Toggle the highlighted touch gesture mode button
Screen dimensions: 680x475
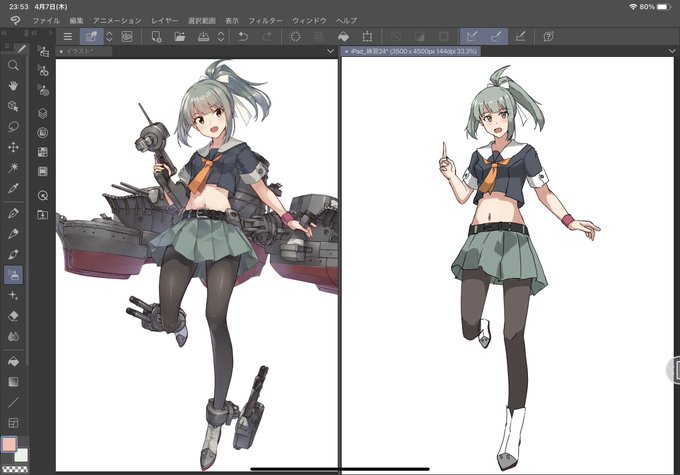pyautogui.click(x=92, y=36)
